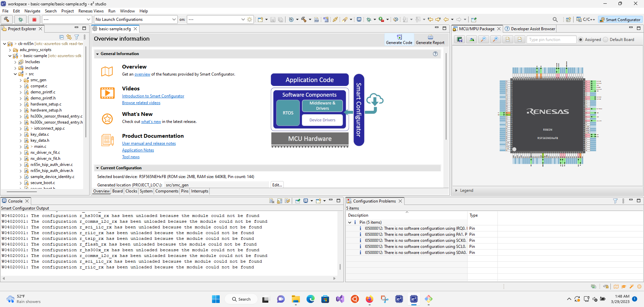
Task: Switch to the Interrupts tab
Action: pos(200,191)
